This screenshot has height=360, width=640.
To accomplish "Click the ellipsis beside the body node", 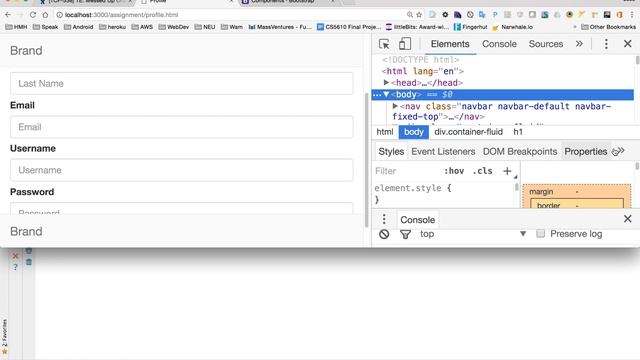I will (x=377, y=95).
